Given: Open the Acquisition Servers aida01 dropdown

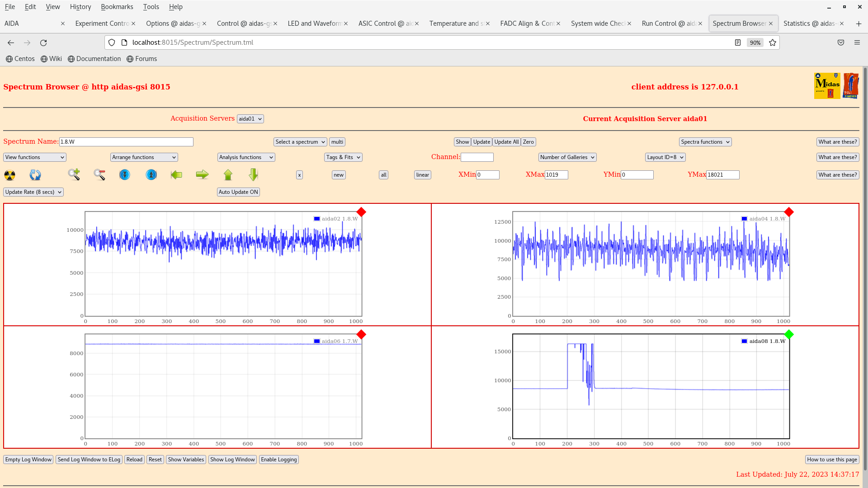Looking at the screenshot, I should pyautogui.click(x=250, y=119).
